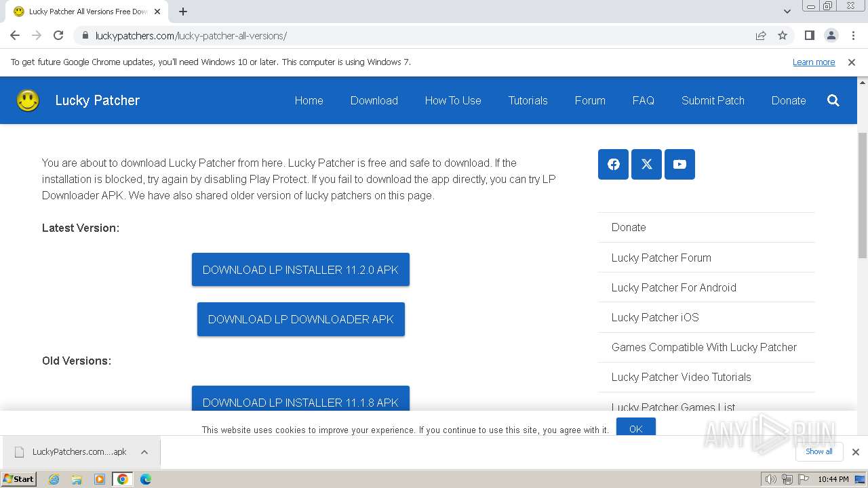Open the Tutorials menu item

[528, 100]
